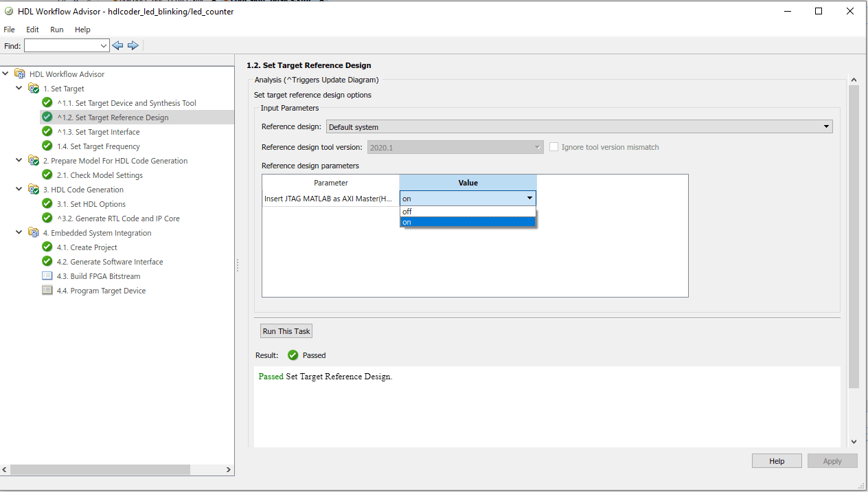Open the Edit menu

32,30
